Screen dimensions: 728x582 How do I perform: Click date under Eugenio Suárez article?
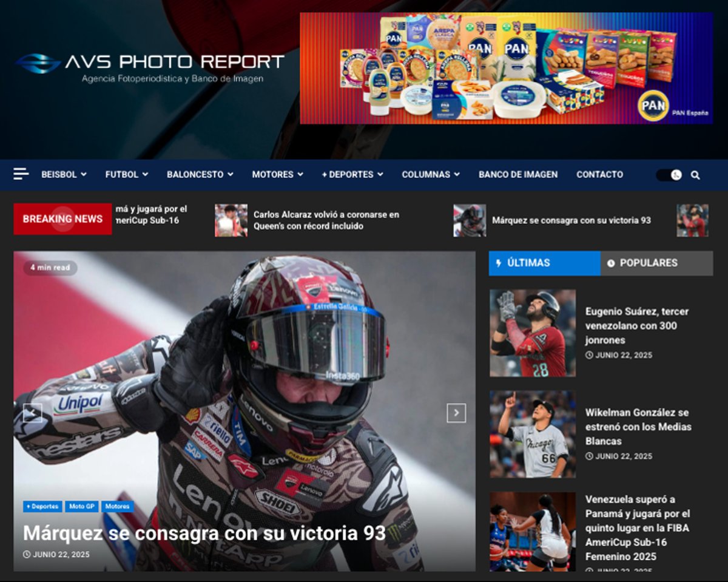[619, 355]
